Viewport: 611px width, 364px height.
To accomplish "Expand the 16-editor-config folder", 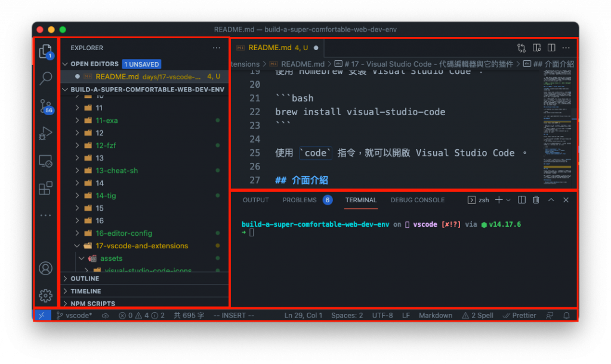I will pyautogui.click(x=77, y=233).
